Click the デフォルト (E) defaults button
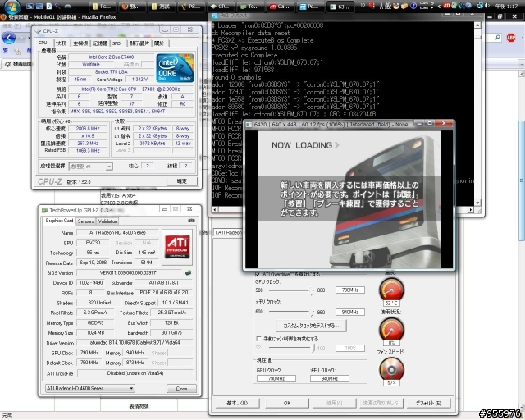This screenshot has width=525, height=420. point(428,403)
